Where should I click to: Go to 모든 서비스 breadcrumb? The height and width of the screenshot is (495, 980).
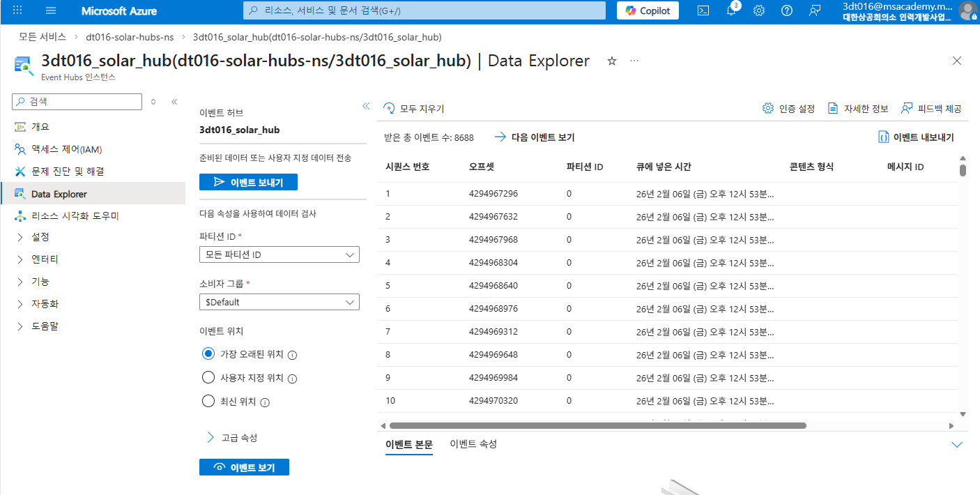[x=43, y=36]
